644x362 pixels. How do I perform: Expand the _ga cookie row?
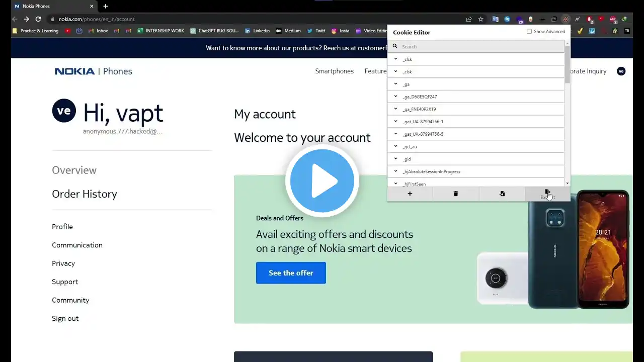pyautogui.click(x=475, y=84)
